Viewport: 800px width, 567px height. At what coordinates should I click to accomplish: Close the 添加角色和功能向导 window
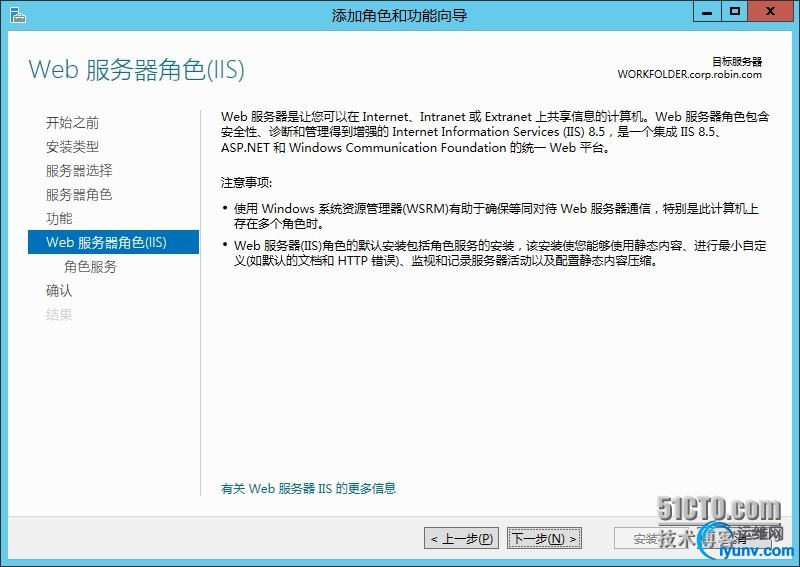point(771,12)
